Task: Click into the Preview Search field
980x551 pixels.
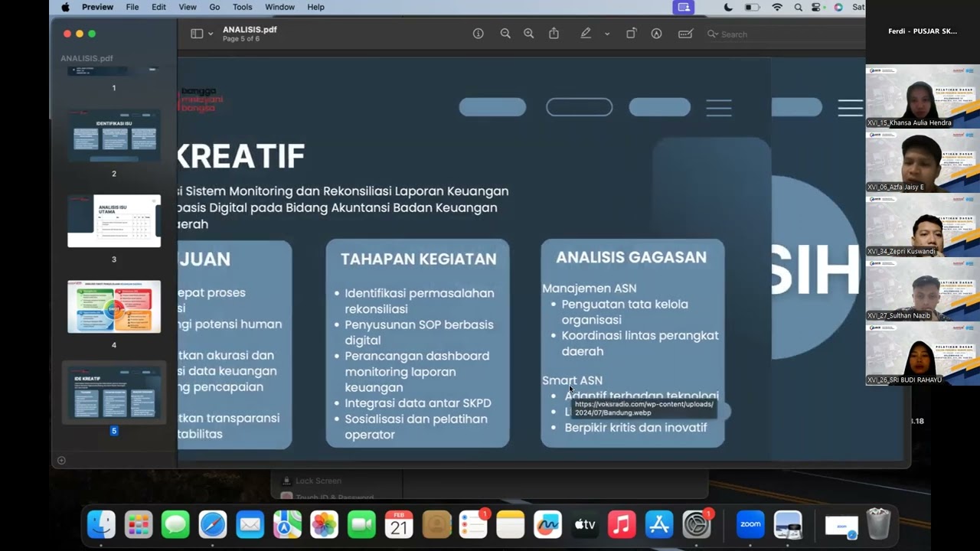Action: coord(781,34)
